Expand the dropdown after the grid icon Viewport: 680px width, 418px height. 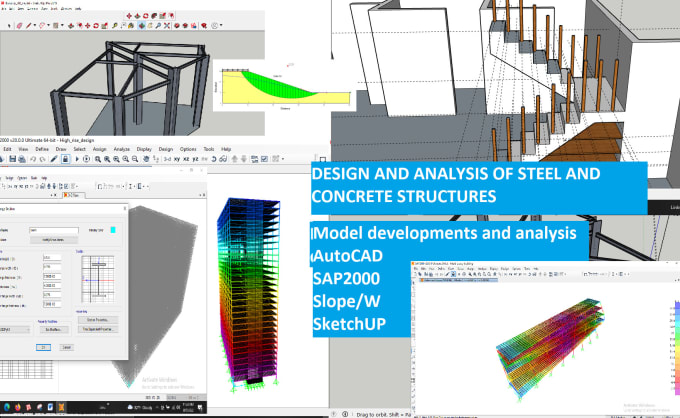click(x=283, y=159)
